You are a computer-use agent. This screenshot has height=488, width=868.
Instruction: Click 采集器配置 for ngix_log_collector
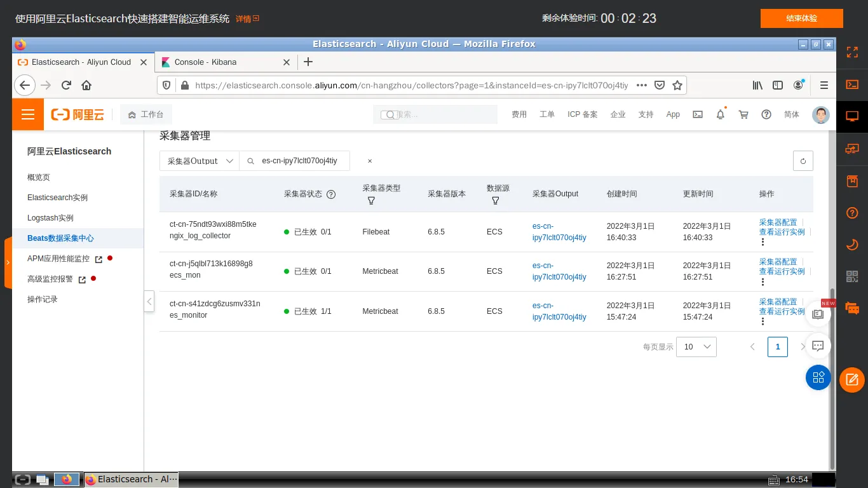click(x=778, y=222)
